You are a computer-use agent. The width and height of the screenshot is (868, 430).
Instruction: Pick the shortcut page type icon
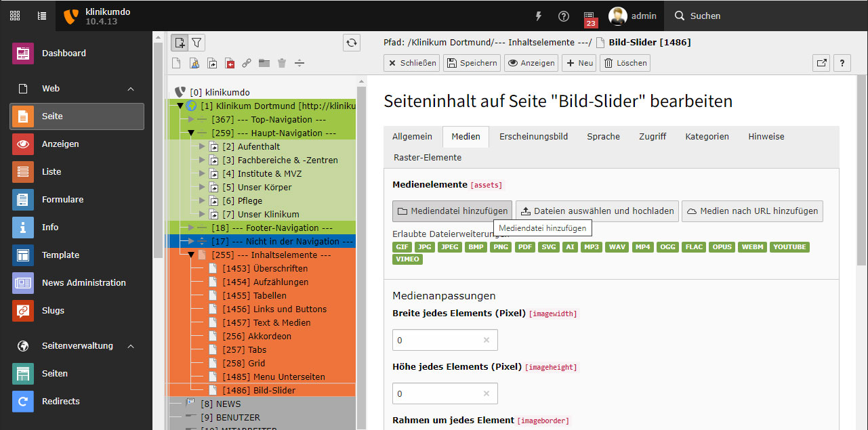(212, 63)
